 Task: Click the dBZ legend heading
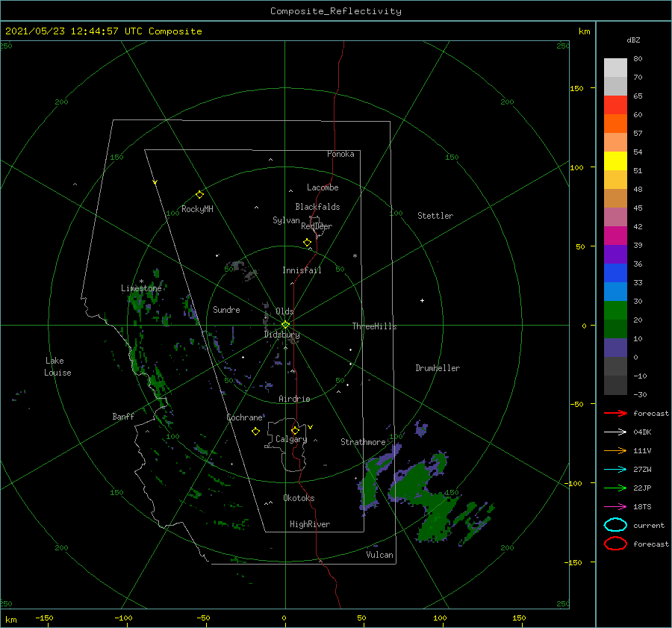point(633,40)
